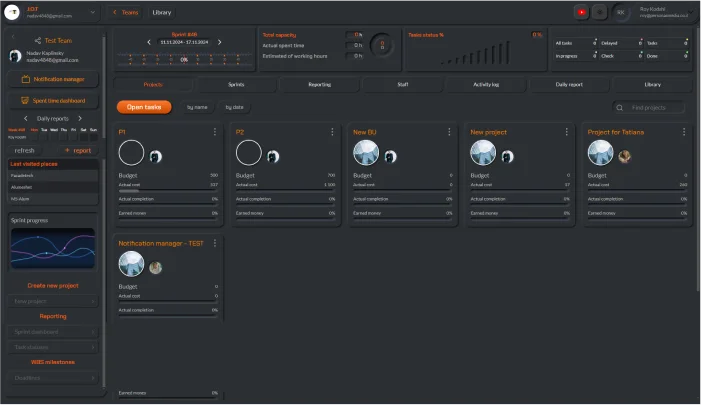Switch to the Sprints tab
The image size is (701, 405).
click(x=236, y=84)
